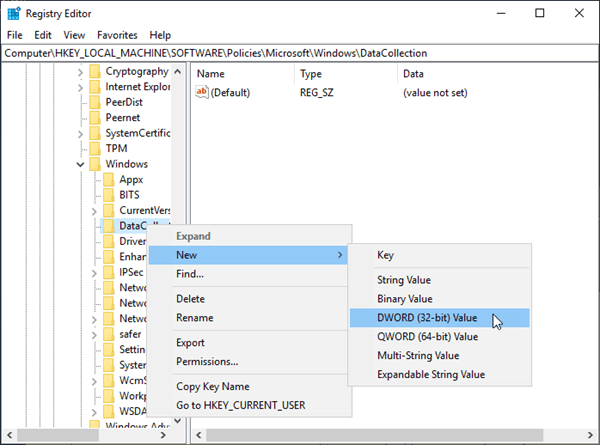Click tree pane scroll right arrow
Image resolution: width=600 pixels, height=445 pixels.
(x=163, y=435)
